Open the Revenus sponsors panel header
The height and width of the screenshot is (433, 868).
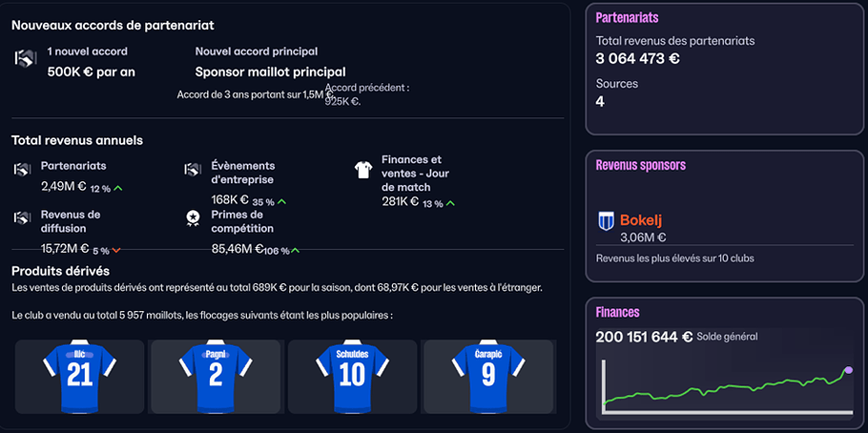coord(640,165)
